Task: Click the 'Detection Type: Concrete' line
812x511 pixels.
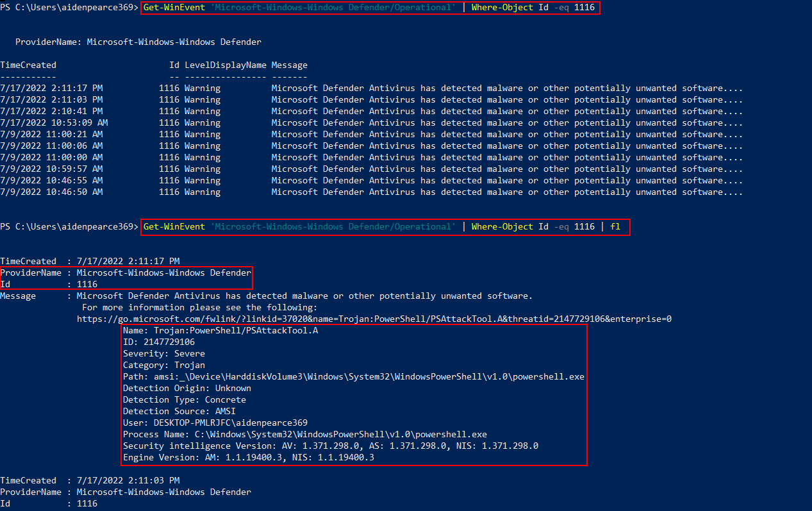Action: tap(185, 400)
